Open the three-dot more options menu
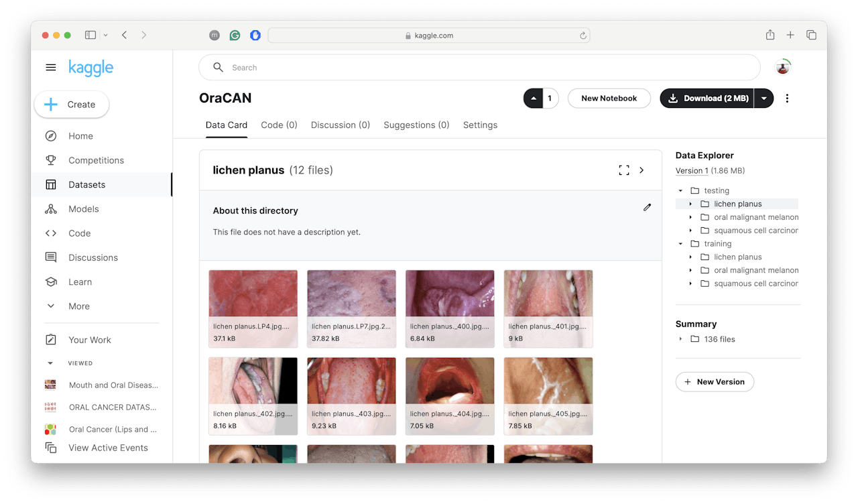The width and height of the screenshot is (858, 504). pyautogui.click(x=787, y=99)
